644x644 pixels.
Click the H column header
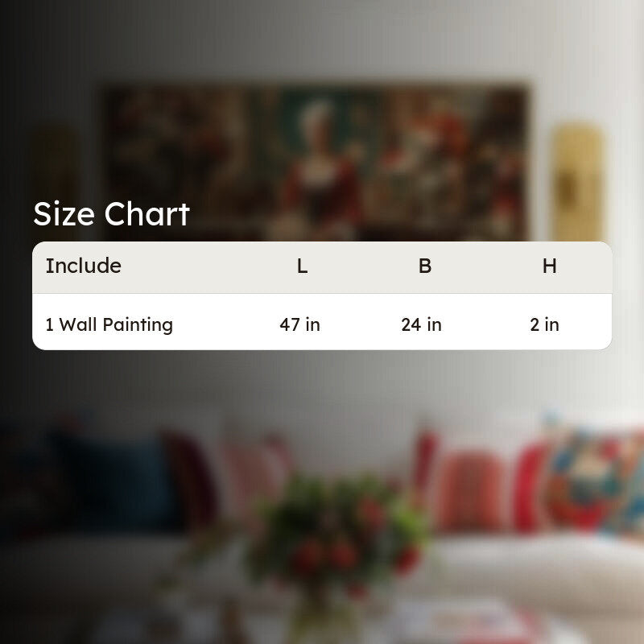(550, 266)
